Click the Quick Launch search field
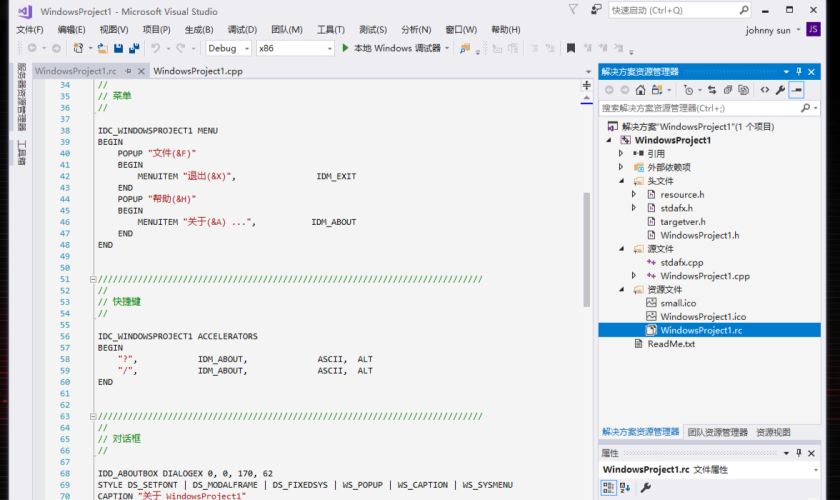Screen dimensions: 840x500 click(x=679, y=10)
